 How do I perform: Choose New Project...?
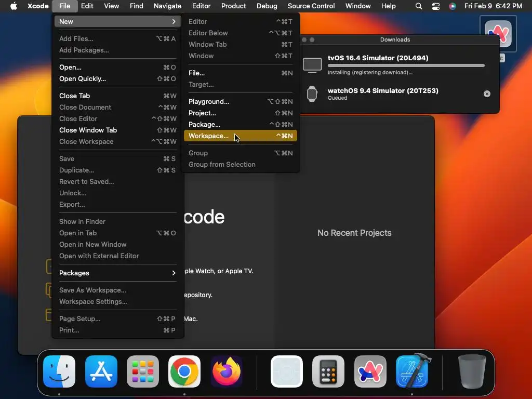(240, 113)
